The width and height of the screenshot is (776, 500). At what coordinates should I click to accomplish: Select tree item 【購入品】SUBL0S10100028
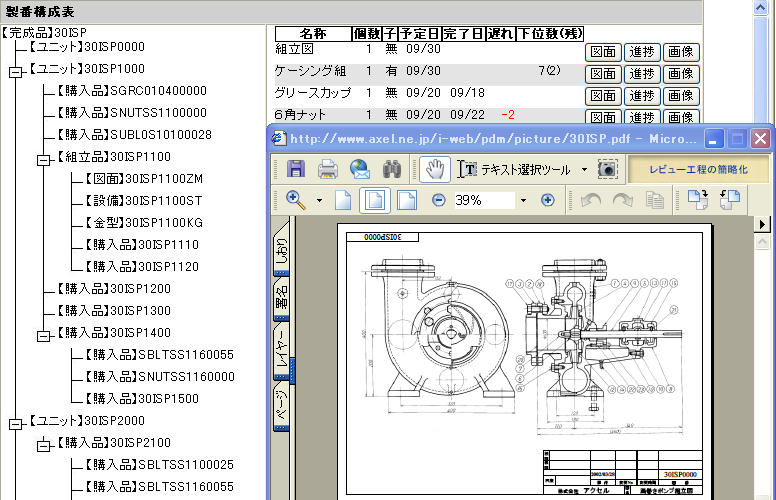click(x=134, y=135)
